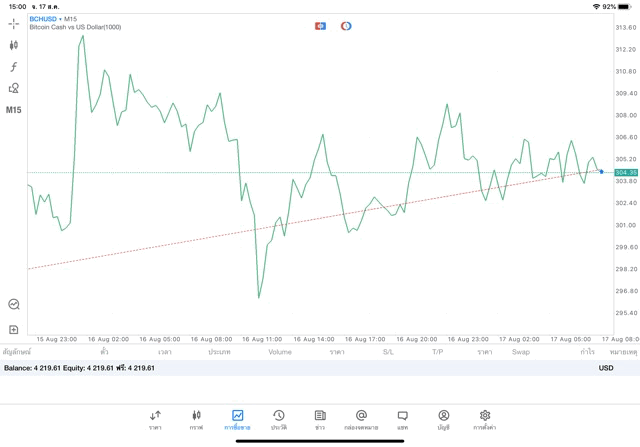The height and width of the screenshot is (447, 640).
Task: Select the 304.35 current price label
Action: (626, 173)
